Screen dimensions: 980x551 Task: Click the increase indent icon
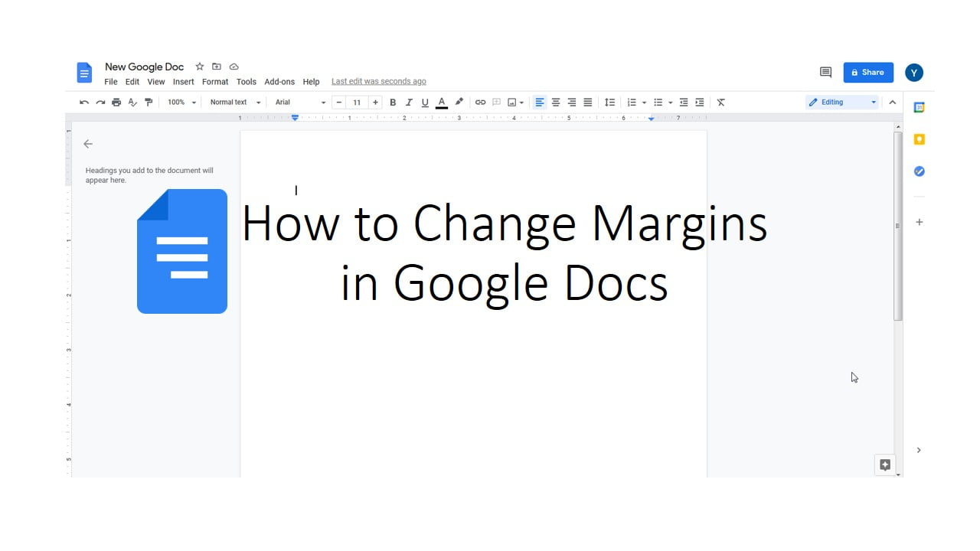click(699, 103)
